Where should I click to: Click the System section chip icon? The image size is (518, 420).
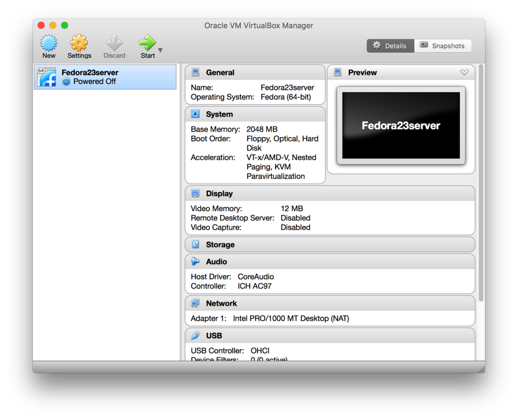[x=196, y=114]
